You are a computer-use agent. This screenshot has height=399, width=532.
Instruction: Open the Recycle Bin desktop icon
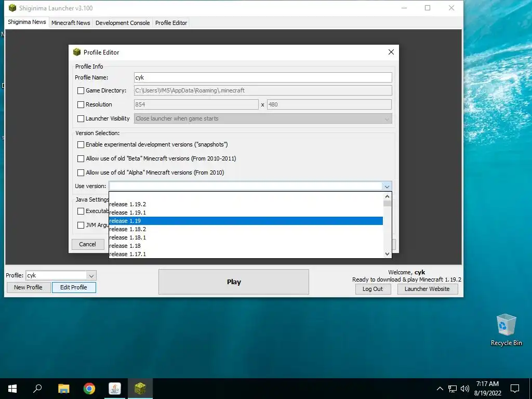(x=506, y=330)
